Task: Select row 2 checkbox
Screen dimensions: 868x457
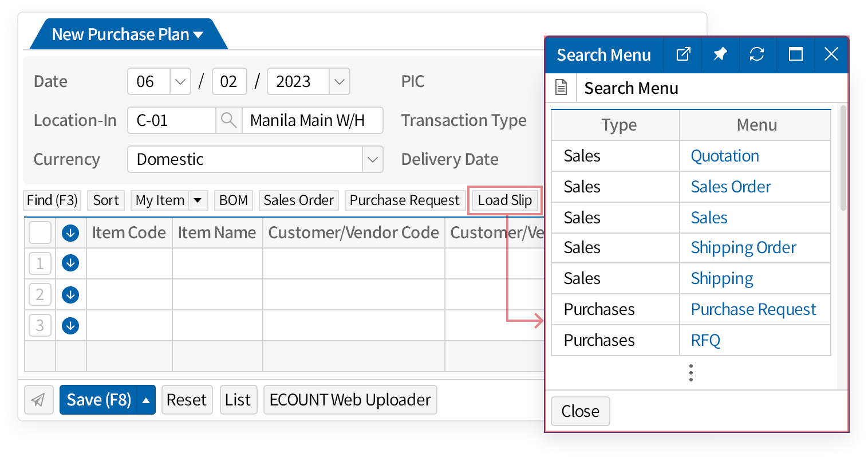Action: click(x=40, y=295)
